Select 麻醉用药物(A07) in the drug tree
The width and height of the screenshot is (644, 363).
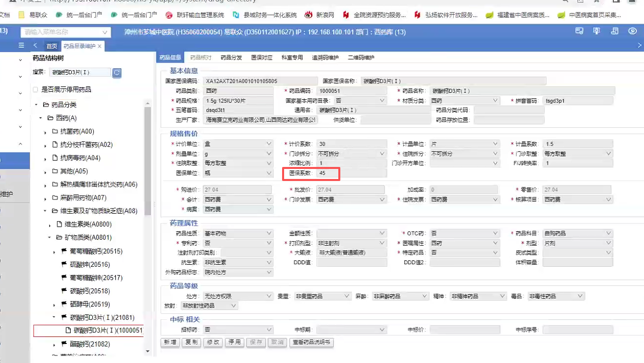[x=83, y=198]
